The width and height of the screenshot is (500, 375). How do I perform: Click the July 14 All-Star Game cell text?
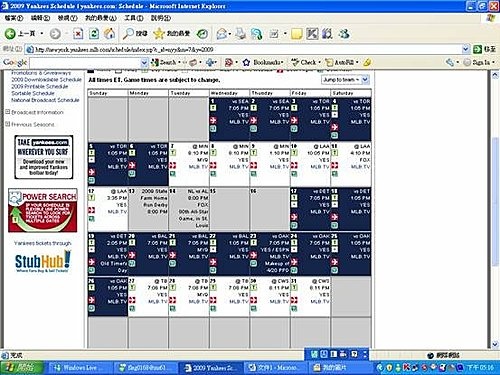point(194,208)
